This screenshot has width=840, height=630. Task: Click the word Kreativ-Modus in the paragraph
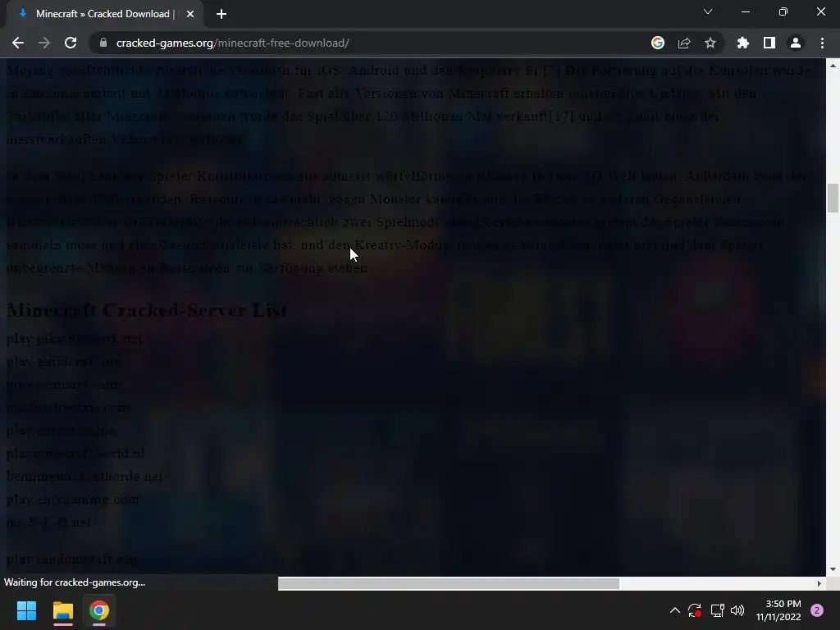point(401,244)
